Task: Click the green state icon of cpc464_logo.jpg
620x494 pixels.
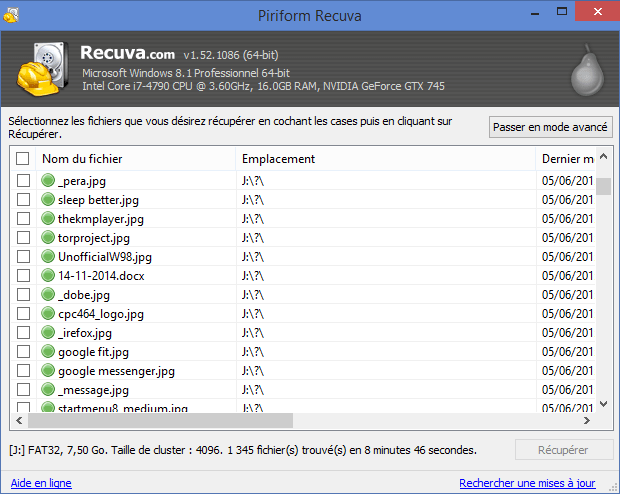Action: coord(48,313)
